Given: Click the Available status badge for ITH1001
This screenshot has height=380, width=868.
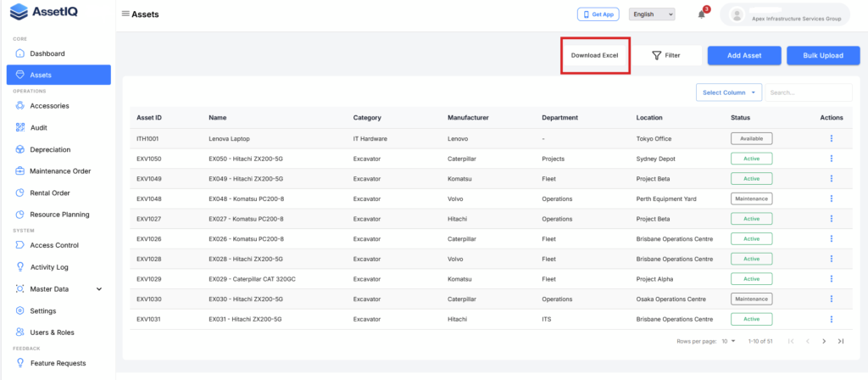Looking at the screenshot, I should [x=751, y=138].
